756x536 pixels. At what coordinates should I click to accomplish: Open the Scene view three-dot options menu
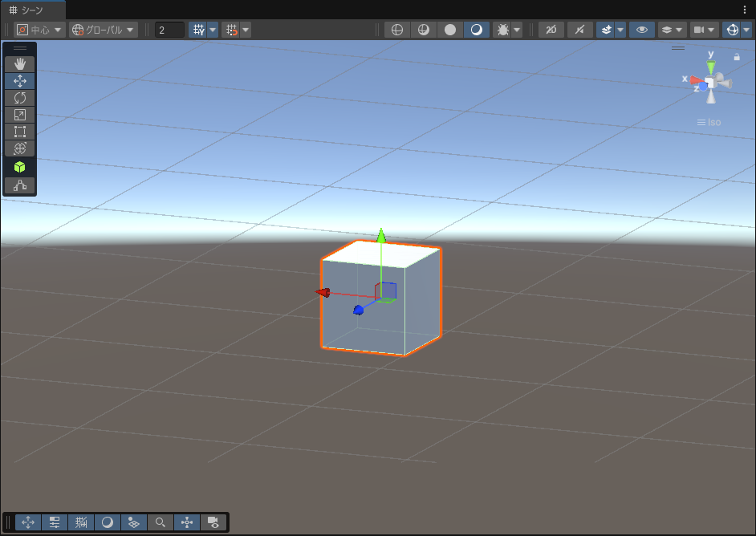coord(745,10)
